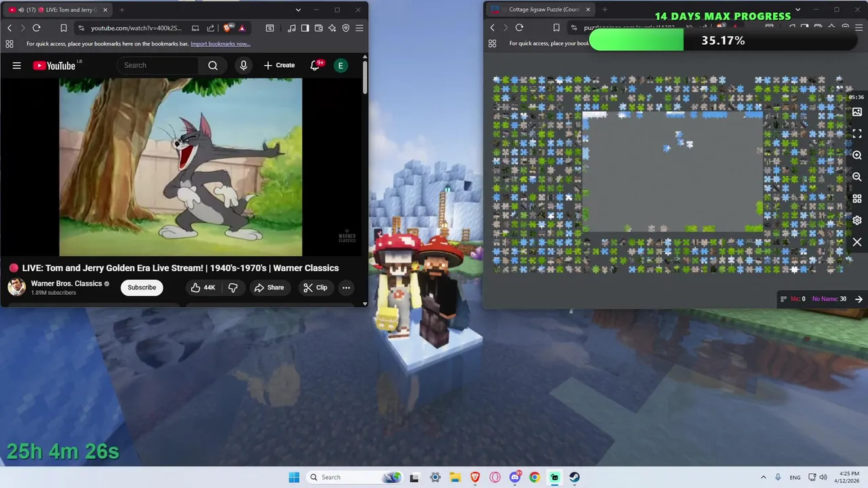Click the YouTube Create button
The width and height of the screenshot is (868, 488).
click(x=279, y=65)
